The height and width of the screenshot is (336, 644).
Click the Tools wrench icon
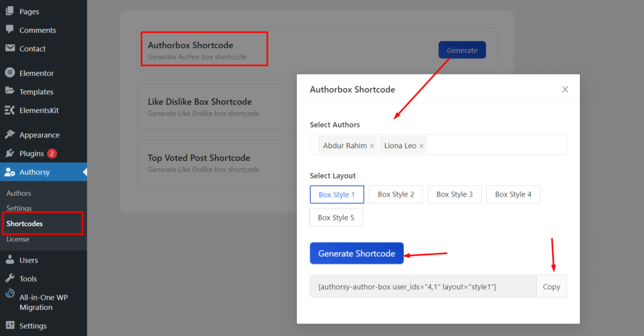tap(9, 278)
